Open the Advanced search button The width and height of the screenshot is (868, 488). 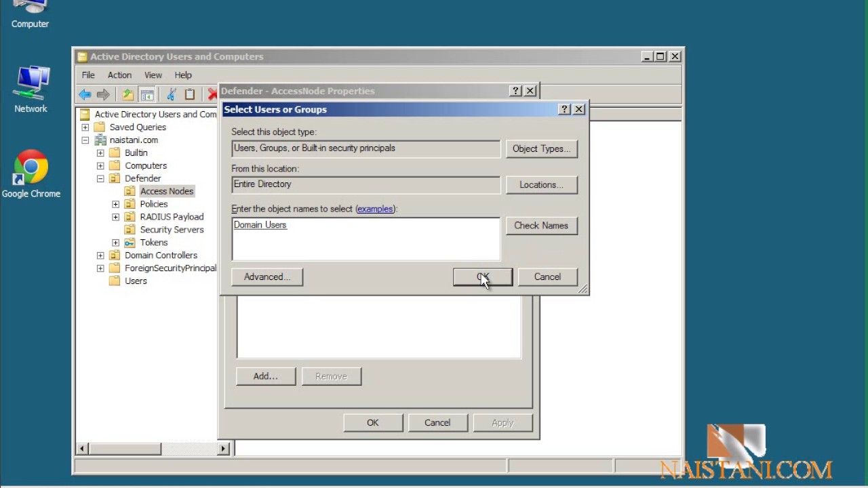[267, 277]
